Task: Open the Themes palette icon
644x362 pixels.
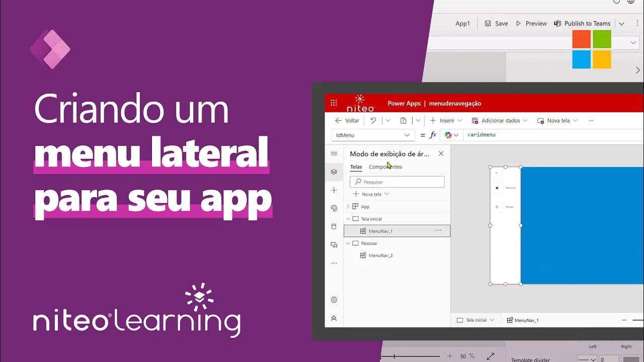Action: point(334,208)
